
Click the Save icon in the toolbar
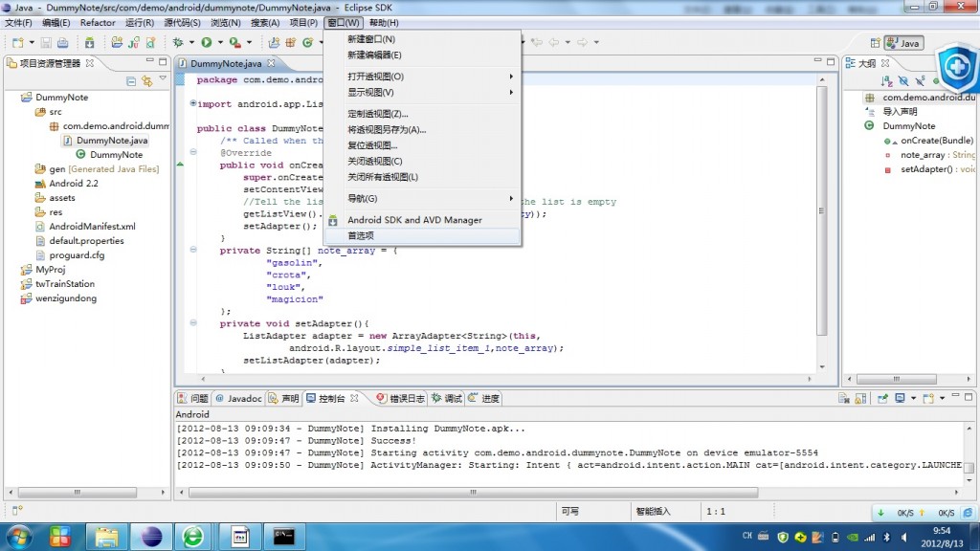pos(46,43)
